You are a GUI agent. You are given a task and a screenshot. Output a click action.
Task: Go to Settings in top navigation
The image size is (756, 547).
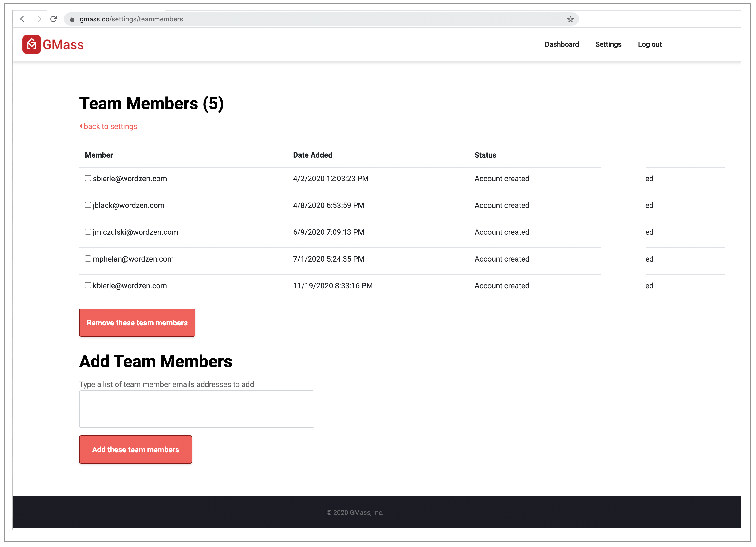coord(608,44)
